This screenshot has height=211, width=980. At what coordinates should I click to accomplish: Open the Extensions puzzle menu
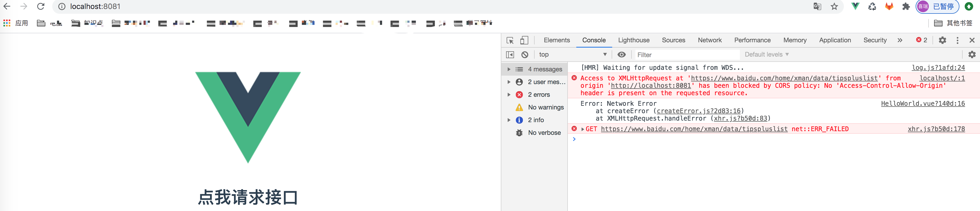906,7
